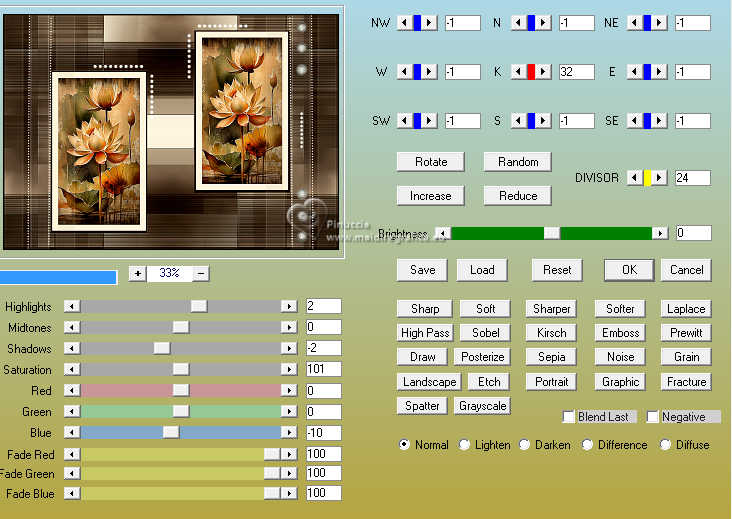Click the zoom in plus button

138,274
